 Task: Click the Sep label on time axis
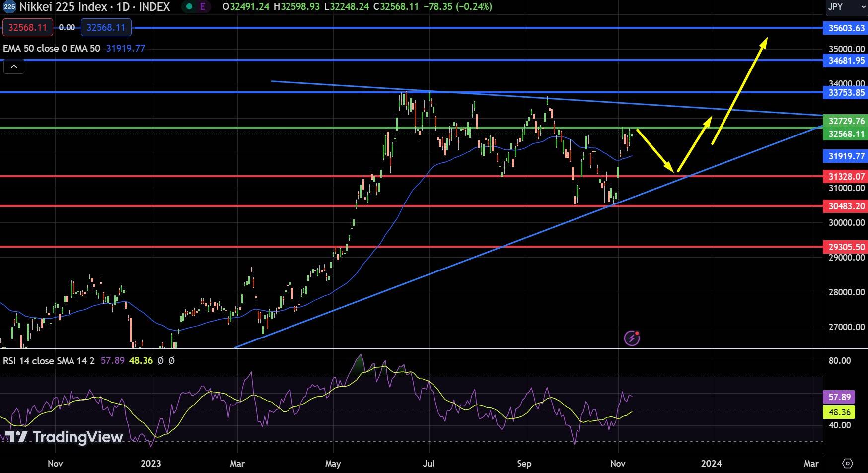coord(524,464)
